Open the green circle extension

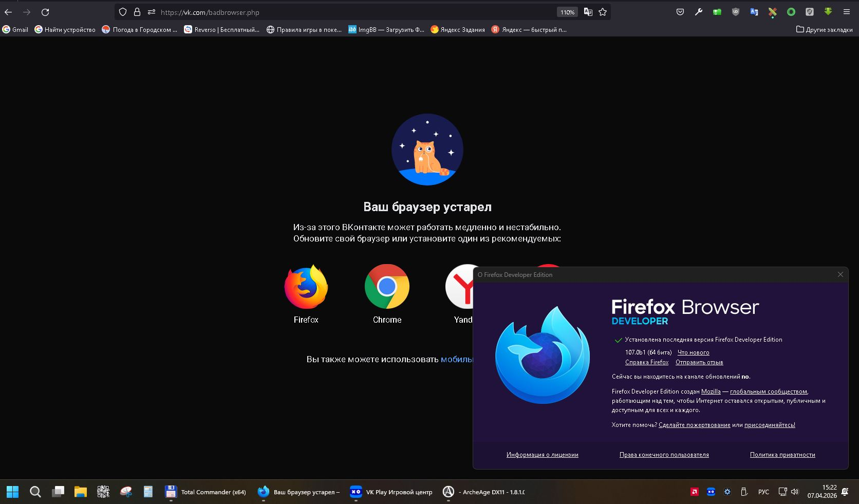point(791,12)
